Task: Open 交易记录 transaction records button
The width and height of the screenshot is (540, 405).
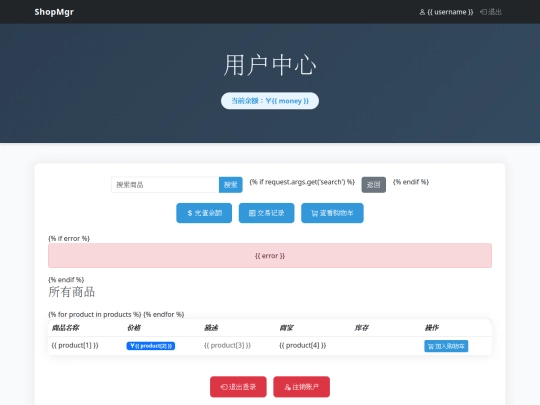Action: coord(267,213)
